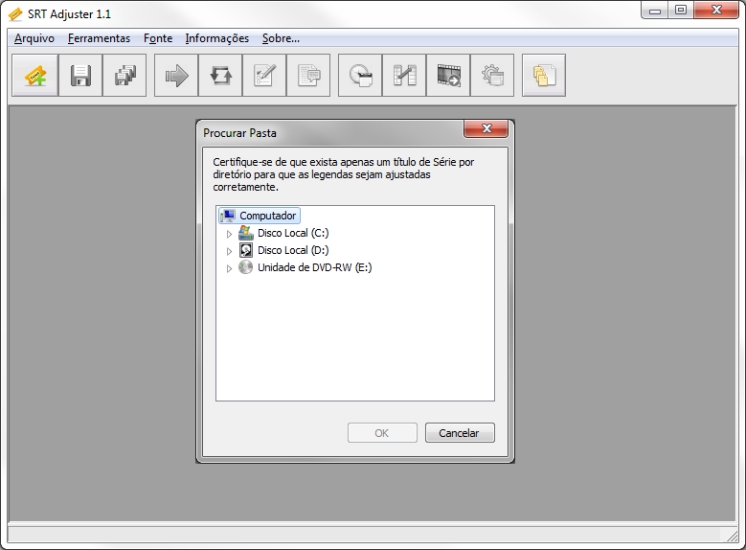Maximize the SRT Adjuster window
Image resolution: width=746 pixels, height=550 pixels.
click(x=681, y=10)
